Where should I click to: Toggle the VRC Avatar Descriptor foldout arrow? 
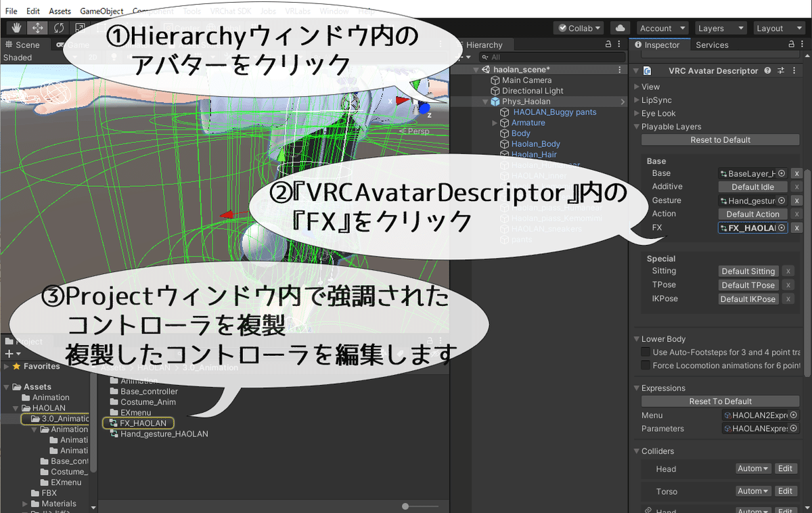636,70
